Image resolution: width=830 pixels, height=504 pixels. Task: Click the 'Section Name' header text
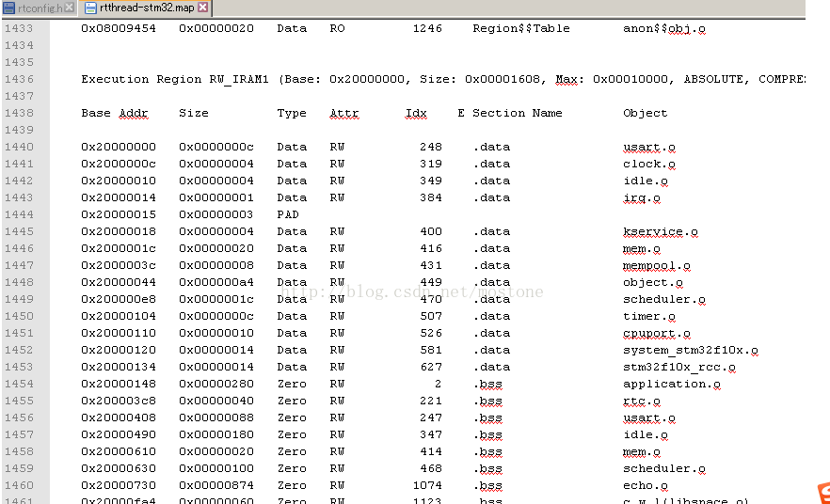coord(518,113)
